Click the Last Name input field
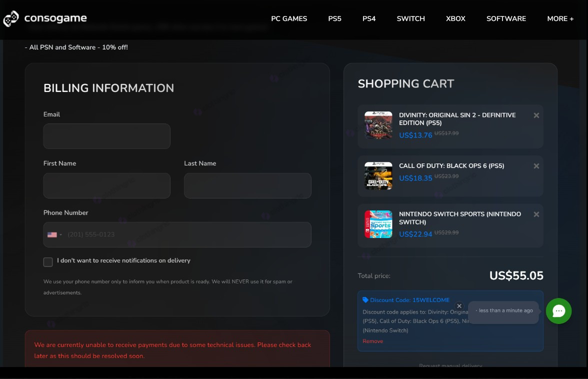Image resolution: width=588 pixels, height=379 pixels. click(247, 185)
